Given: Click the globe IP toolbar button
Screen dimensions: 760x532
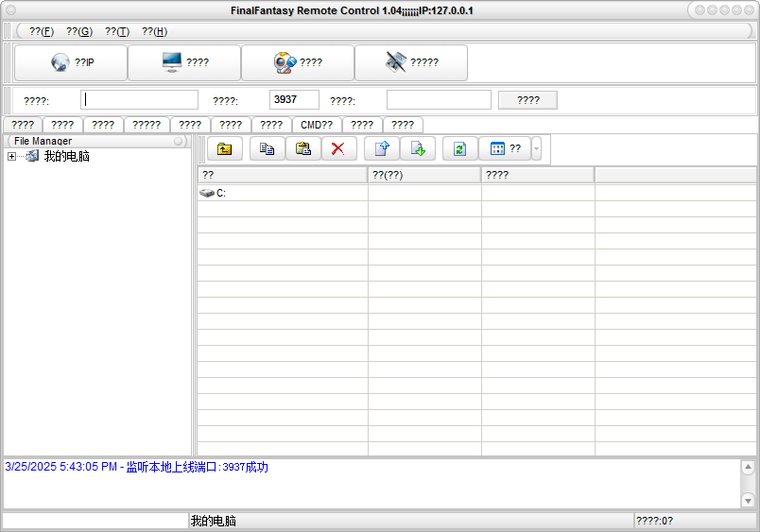Looking at the screenshot, I should tap(71, 63).
